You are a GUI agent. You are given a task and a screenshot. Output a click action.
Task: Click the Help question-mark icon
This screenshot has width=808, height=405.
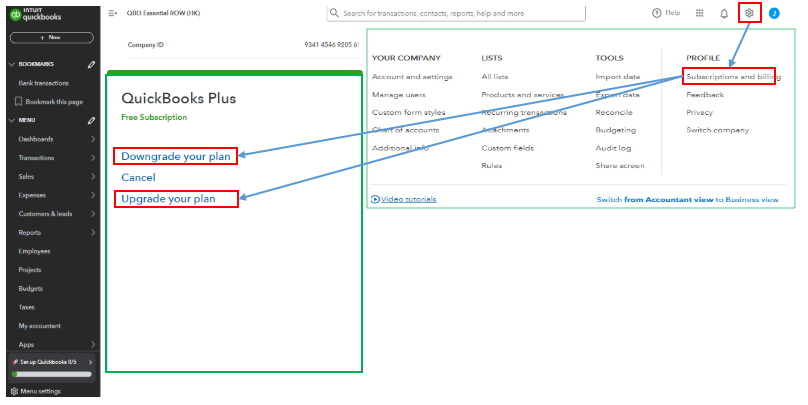point(656,13)
